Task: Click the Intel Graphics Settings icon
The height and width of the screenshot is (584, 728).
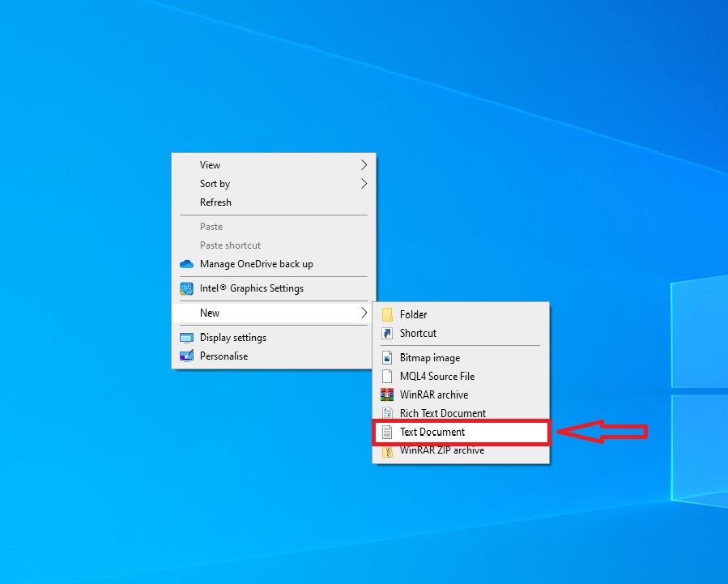Action: coord(186,288)
